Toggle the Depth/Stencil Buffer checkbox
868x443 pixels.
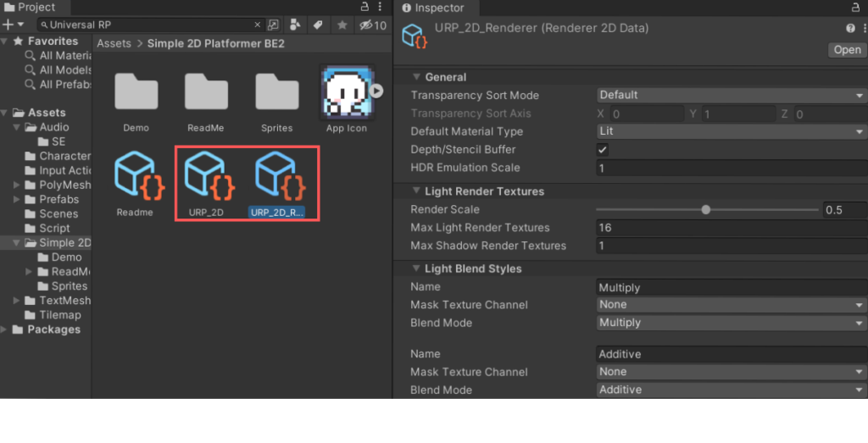click(603, 150)
